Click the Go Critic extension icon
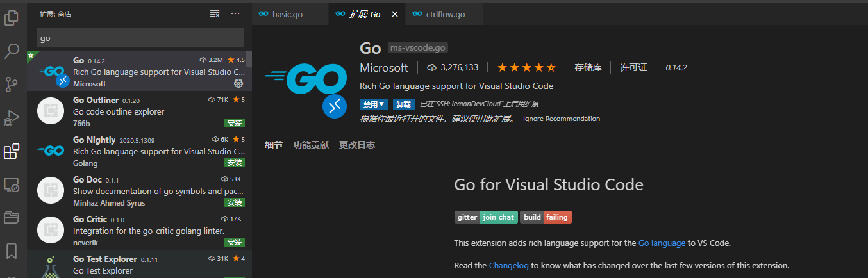This screenshot has height=278, width=868. 50,230
